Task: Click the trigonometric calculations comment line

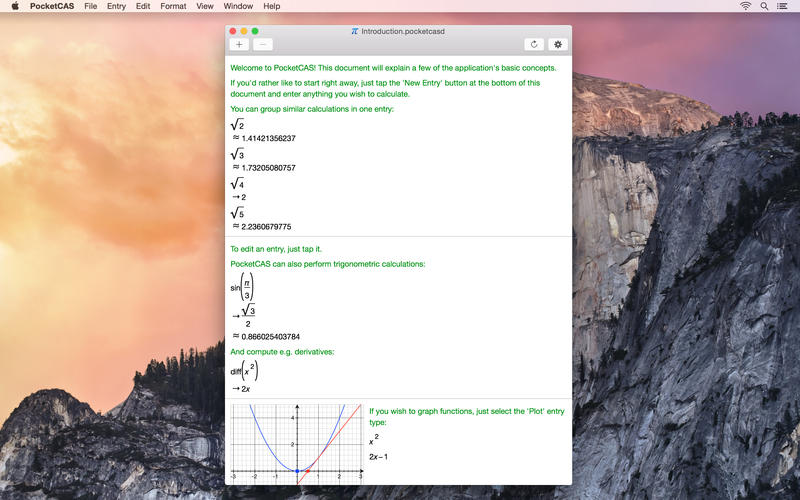Action: 328,264
